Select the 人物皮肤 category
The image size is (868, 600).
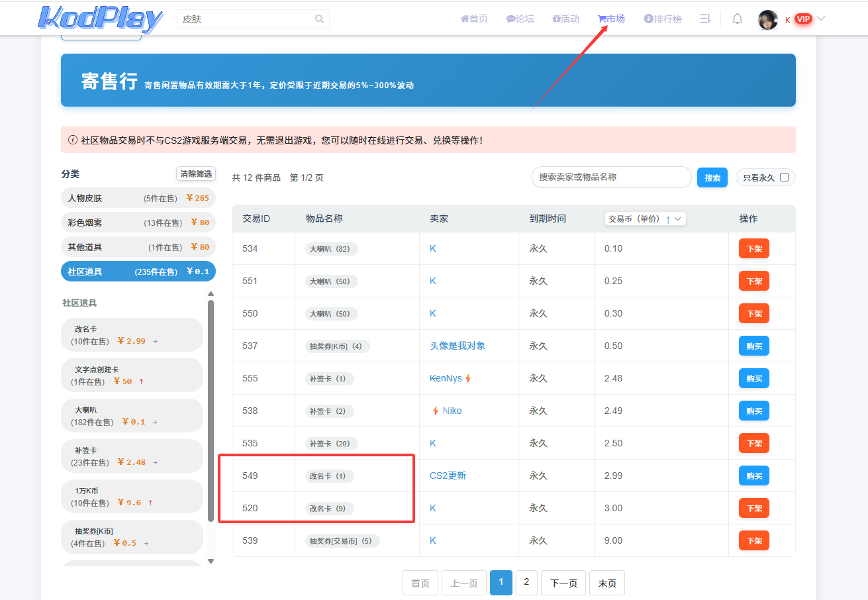click(138, 198)
